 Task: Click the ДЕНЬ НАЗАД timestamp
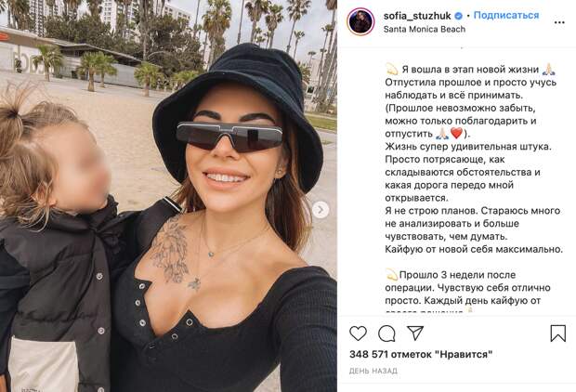pos(373,371)
